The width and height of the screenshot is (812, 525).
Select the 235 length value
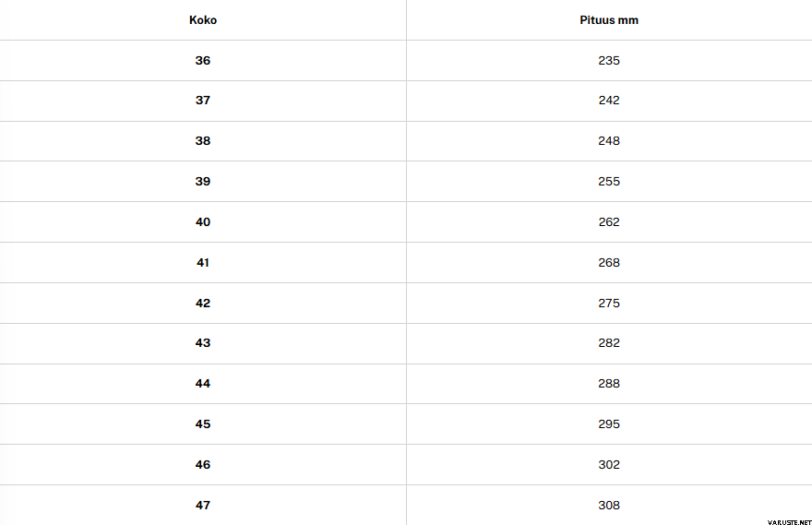coord(609,60)
